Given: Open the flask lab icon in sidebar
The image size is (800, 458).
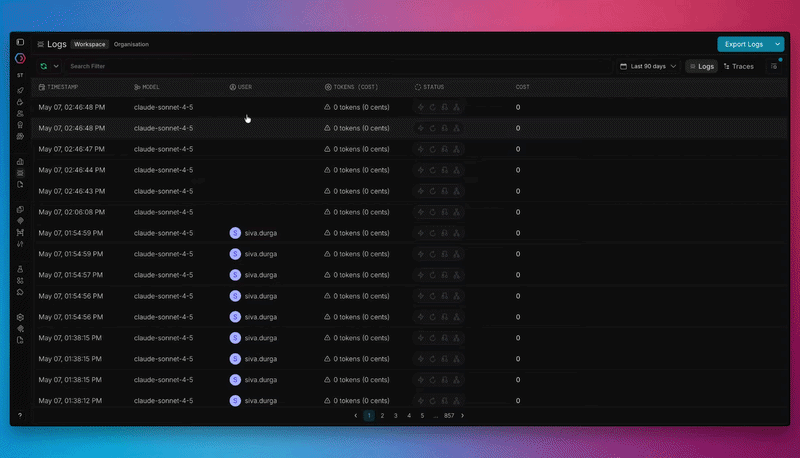Looking at the screenshot, I should coord(20,269).
